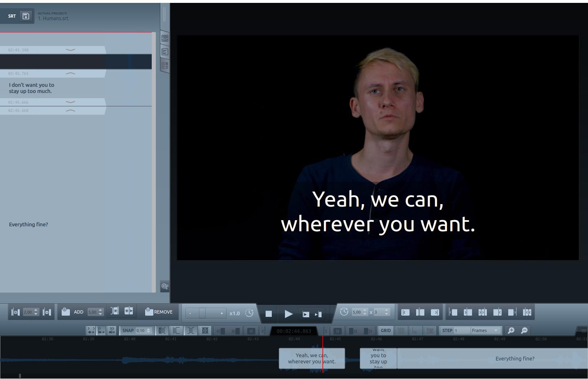This screenshot has width=588, height=379.
Task: Click the remove-gap icon right of the 2,00 field
Action: [x=47, y=312]
